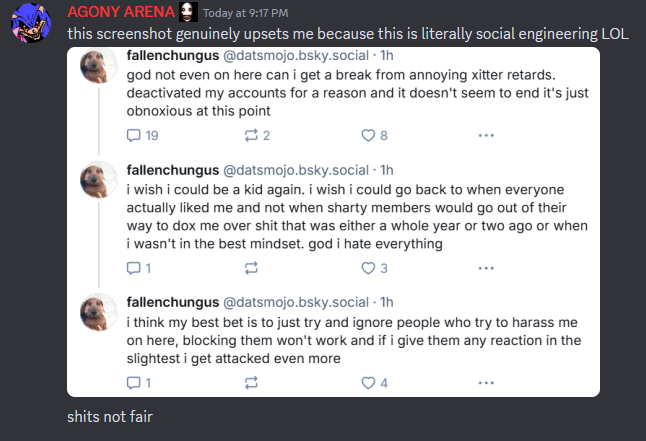Open the three-dot menu on third post
The height and width of the screenshot is (441, 646).
pyautogui.click(x=486, y=382)
